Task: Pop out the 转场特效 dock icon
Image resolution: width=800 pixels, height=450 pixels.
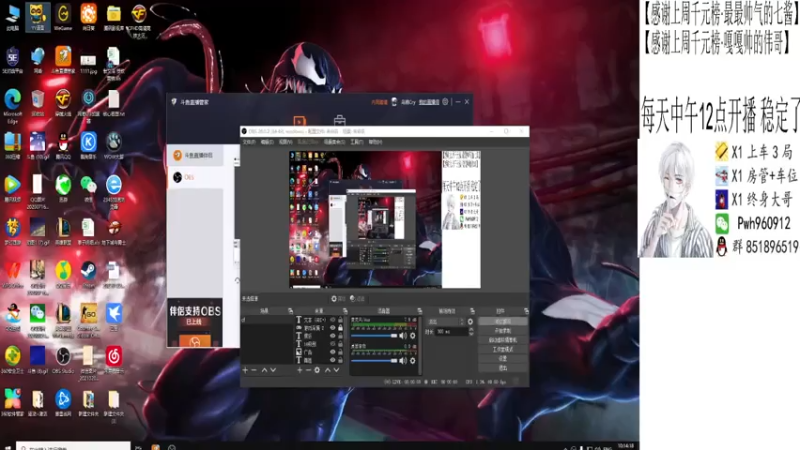Action: coord(472,311)
